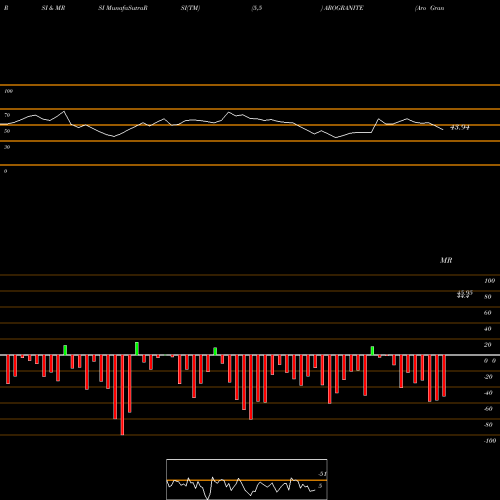The image size is (500, 500).
Task: Click the 'SI(TM)' header label
Action: point(190,8)
